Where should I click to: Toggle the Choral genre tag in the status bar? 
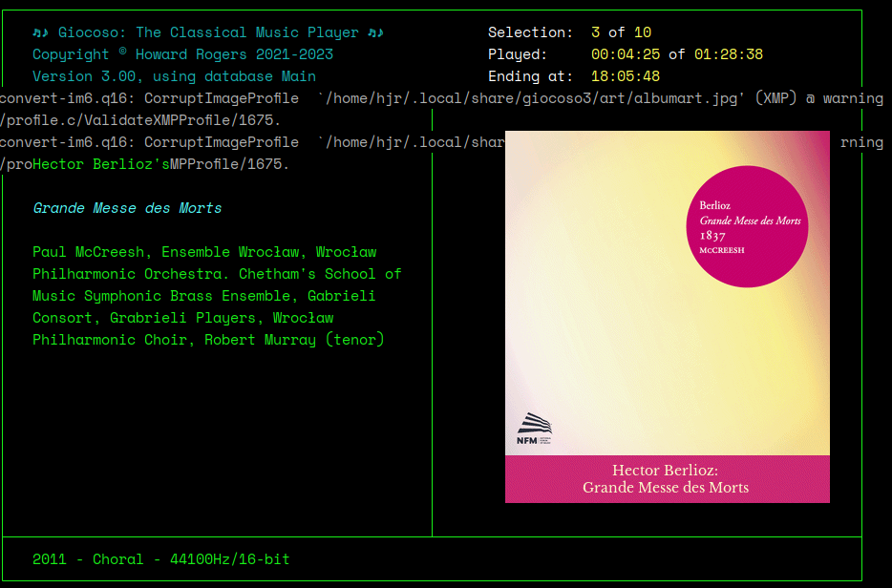117,559
